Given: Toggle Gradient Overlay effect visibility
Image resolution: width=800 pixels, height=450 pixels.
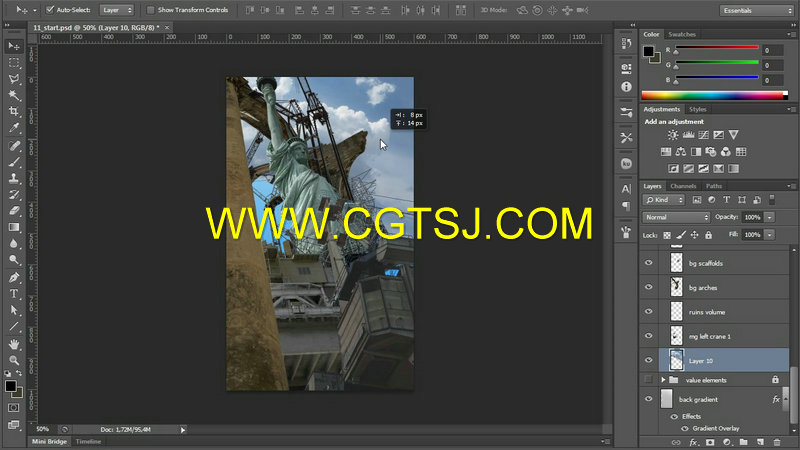Looking at the screenshot, I should [x=685, y=429].
